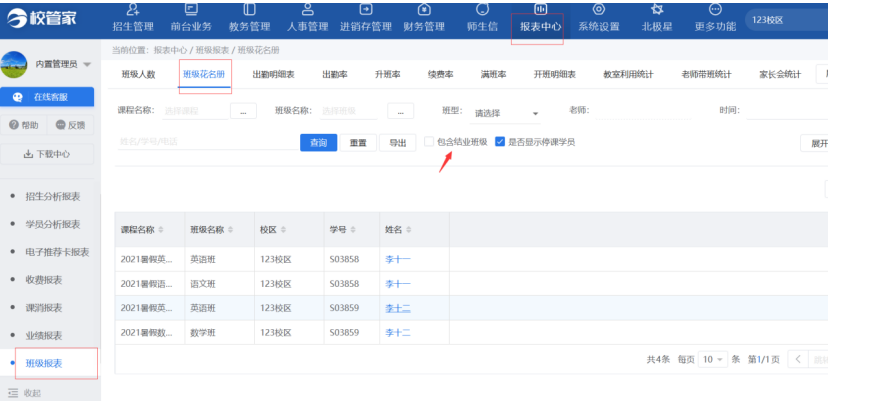Open 师生信 module in top navigation

[482, 19]
